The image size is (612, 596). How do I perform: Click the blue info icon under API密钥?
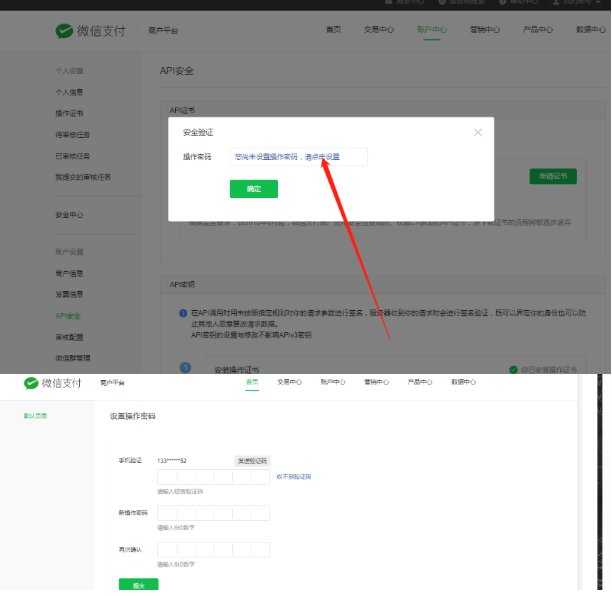(183, 313)
